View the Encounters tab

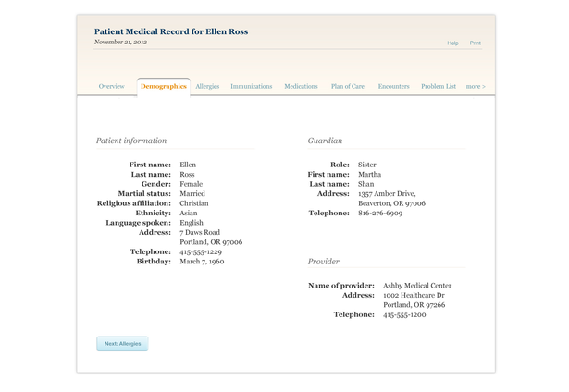(x=393, y=86)
